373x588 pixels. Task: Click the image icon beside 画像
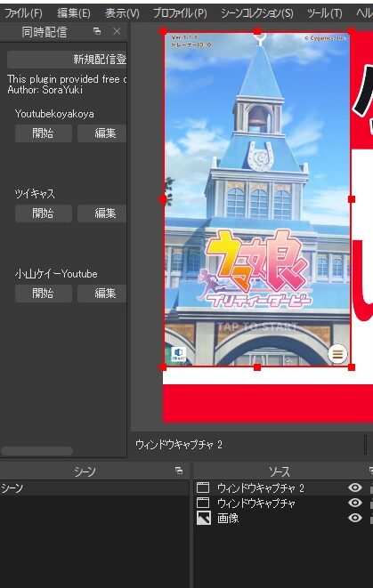point(204,519)
